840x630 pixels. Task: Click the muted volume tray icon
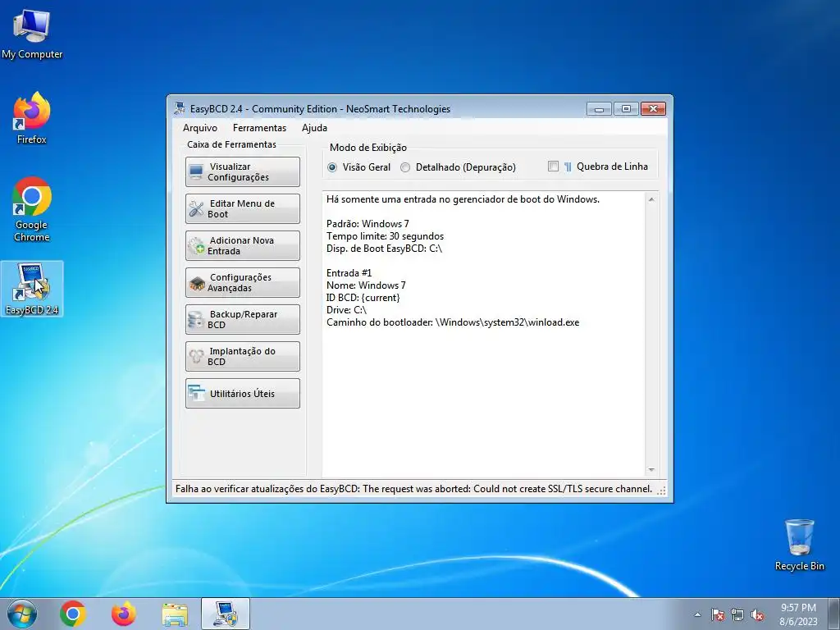[x=757, y=614]
